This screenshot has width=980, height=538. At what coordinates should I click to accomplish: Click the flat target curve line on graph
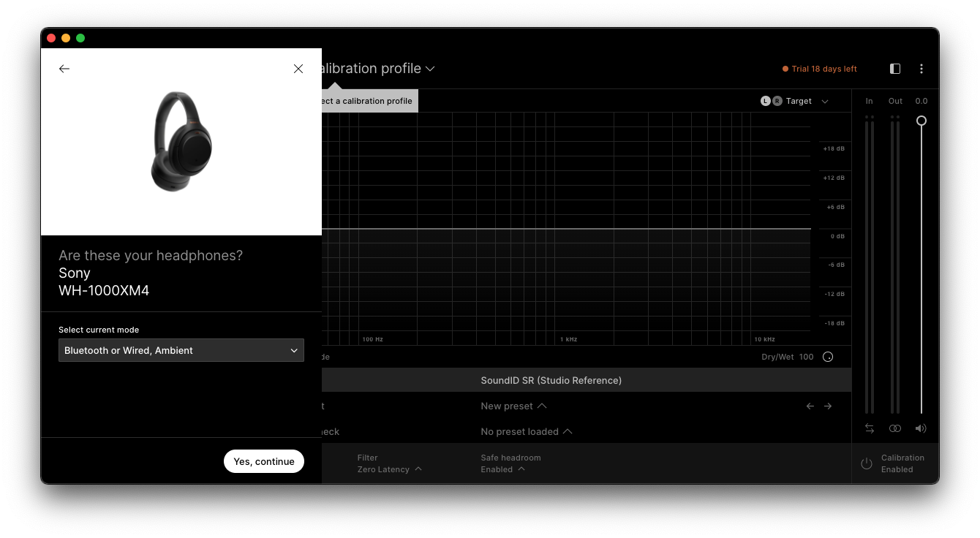point(566,229)
